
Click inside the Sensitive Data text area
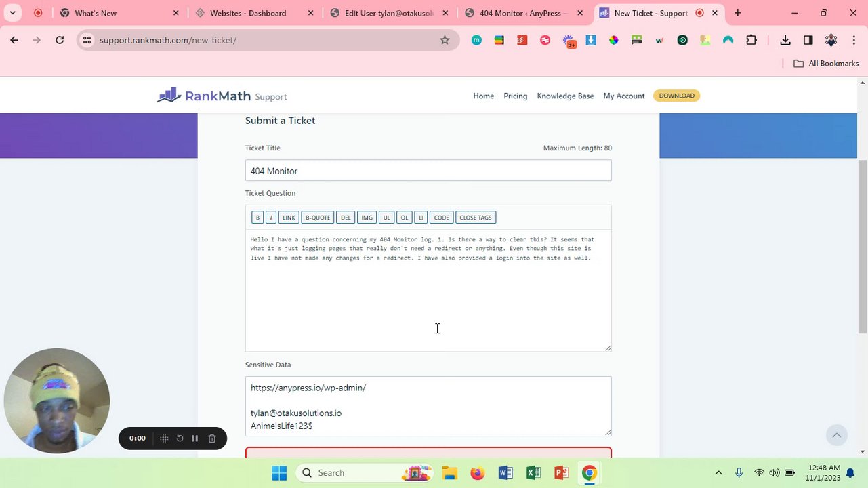[x=428, y=407]
